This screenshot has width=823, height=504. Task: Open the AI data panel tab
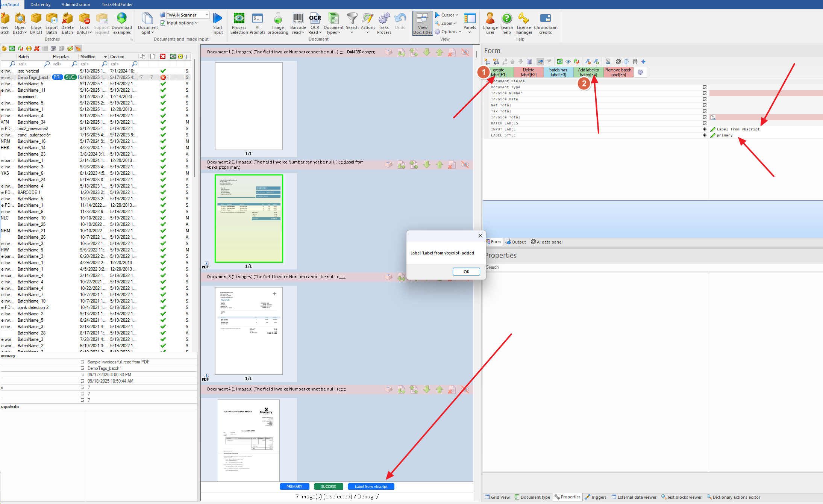pos(546,242)
